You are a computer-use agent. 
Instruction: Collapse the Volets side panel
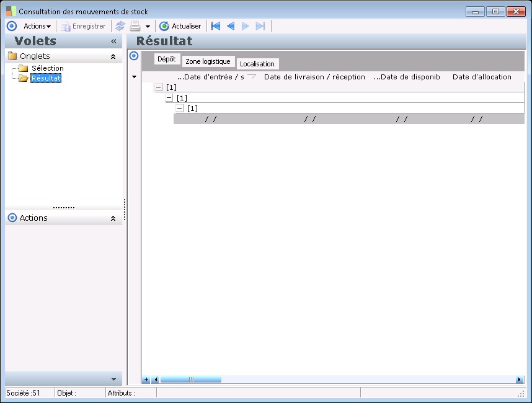click(x=113, y=41)
